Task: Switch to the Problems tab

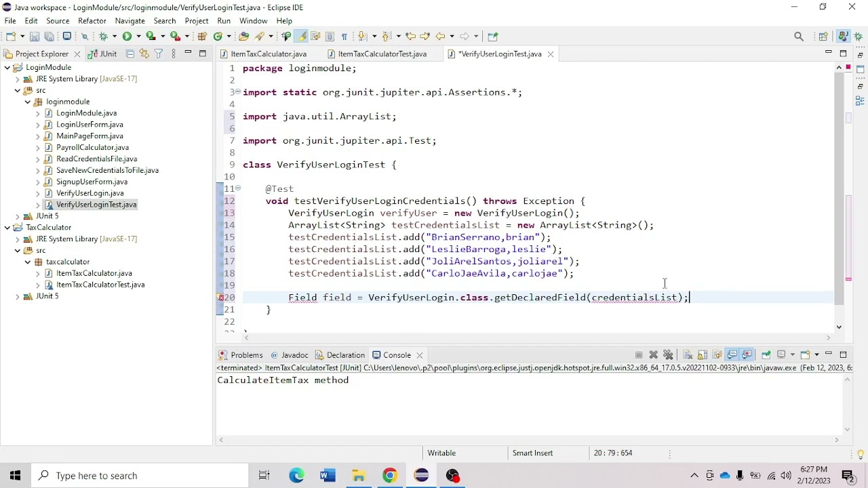Action: 241,355
